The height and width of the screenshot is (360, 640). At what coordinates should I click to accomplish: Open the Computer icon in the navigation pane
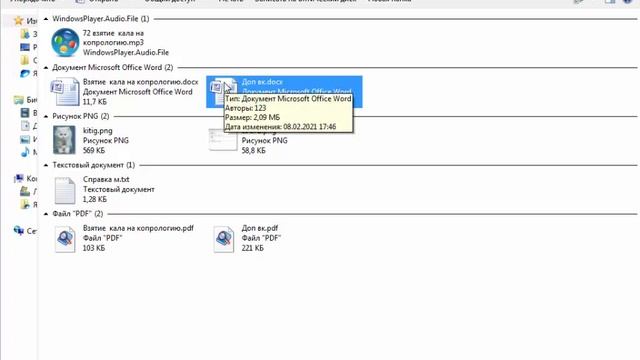coord(18,178)
